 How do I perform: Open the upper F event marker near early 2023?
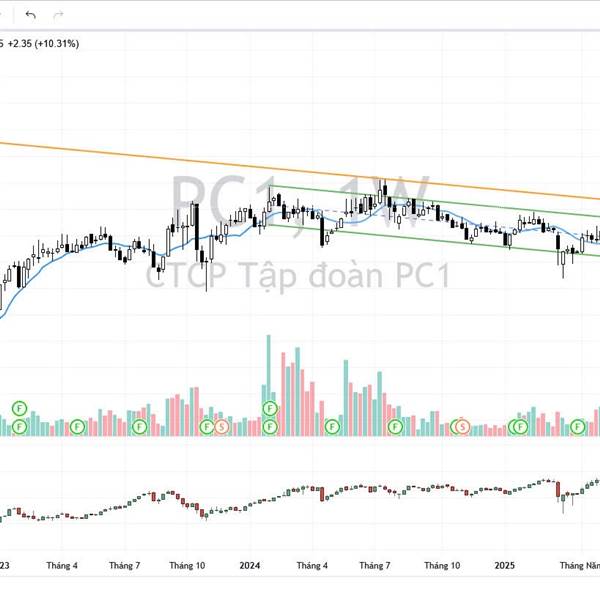20,409
